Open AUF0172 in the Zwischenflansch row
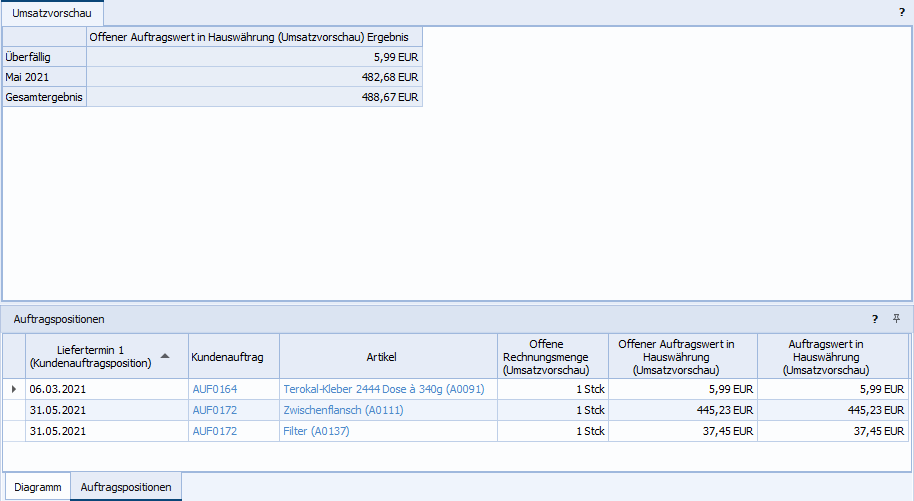The width and height of the screenshot is (914, 501). tap(214, 410)
